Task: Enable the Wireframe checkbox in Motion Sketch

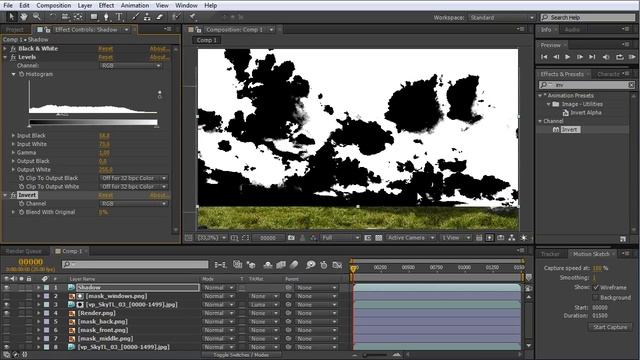Action: coord(596,287)
